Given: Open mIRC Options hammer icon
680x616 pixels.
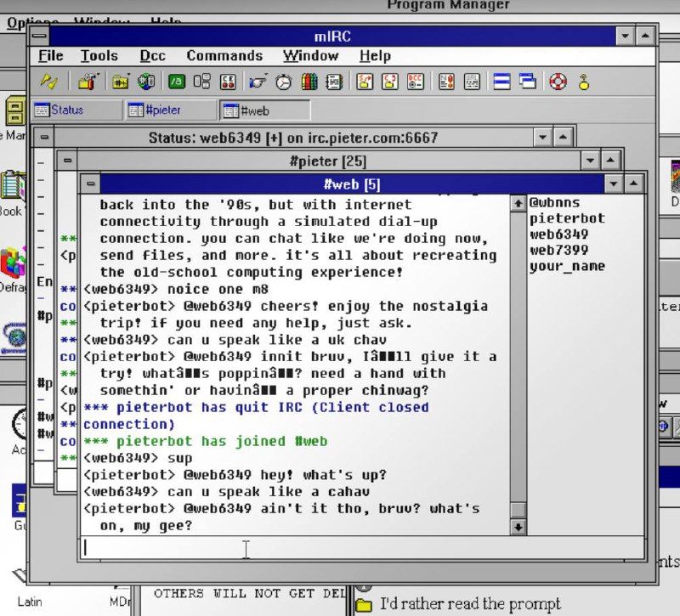Looking at the screenshot, I should click(x=88, y=81).
